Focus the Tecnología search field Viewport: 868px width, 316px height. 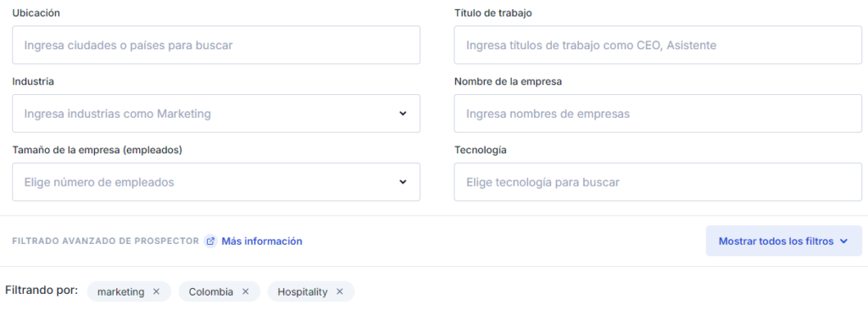(658, 182)
